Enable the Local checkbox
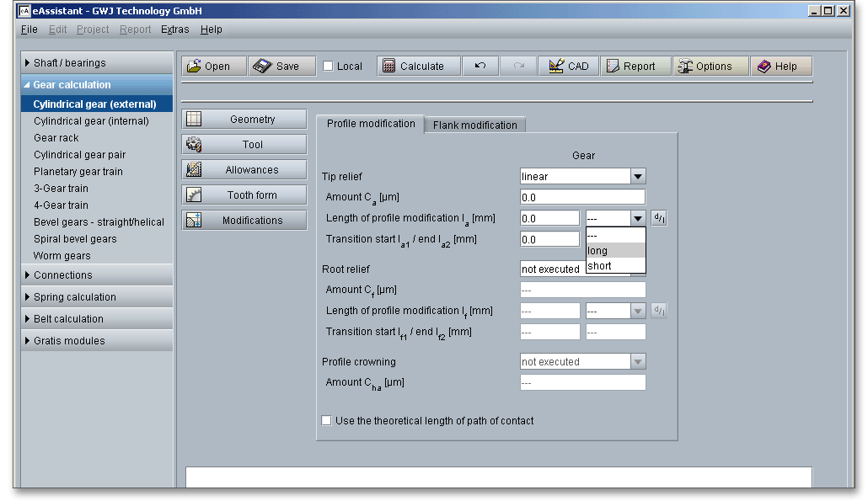868x501 pixels. click(329, 67)
